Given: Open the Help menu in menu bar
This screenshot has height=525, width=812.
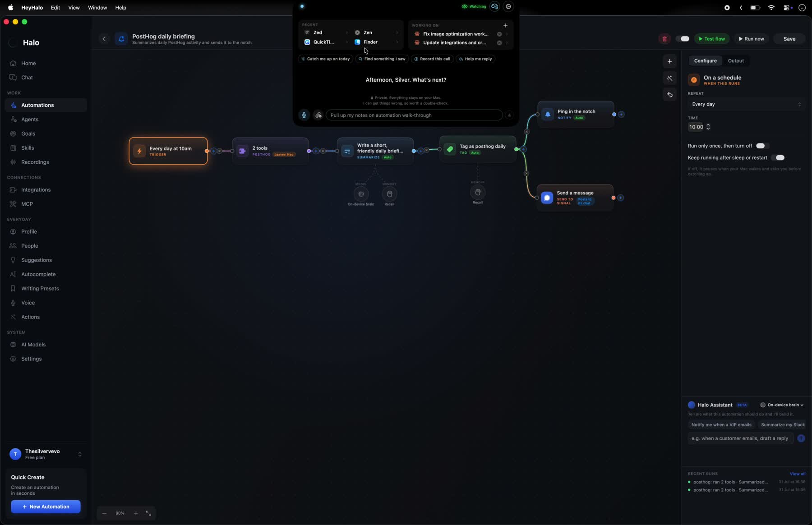Looking at the screenshot, I should (x=120, y=8).
